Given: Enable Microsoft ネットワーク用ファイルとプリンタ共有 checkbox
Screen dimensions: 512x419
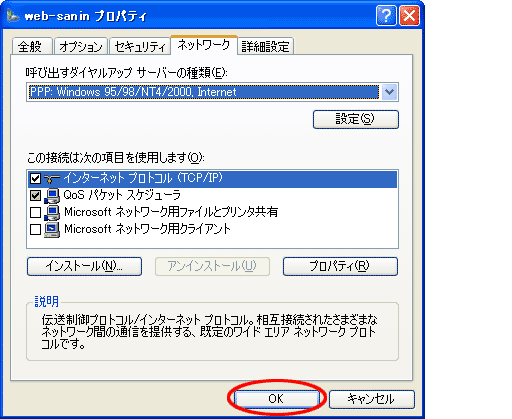Looking at the screenshot, I should (x=35, y=212).
